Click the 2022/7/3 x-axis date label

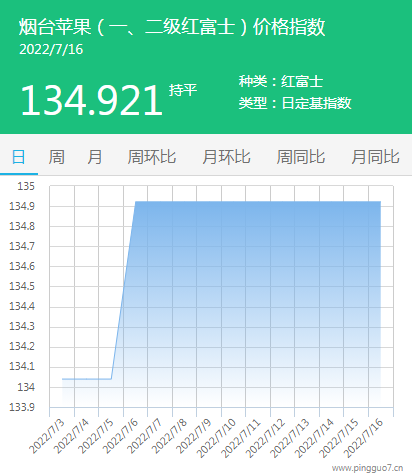[47, 436]
